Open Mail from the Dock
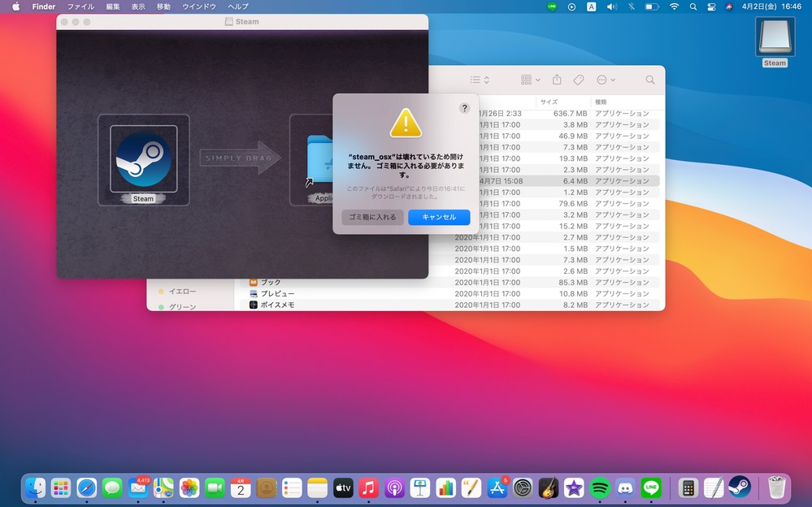Screen dimensions: 812x507 [x=138, y=487]
